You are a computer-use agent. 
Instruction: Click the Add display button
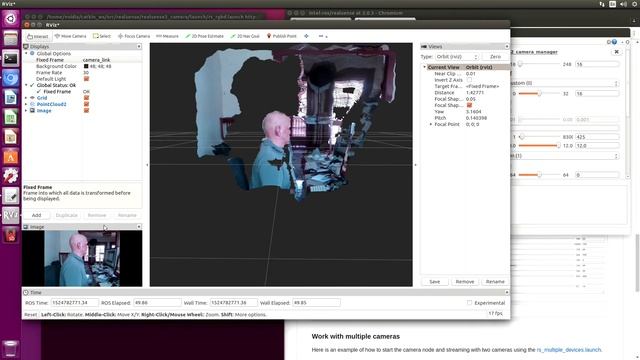point(36,215)
